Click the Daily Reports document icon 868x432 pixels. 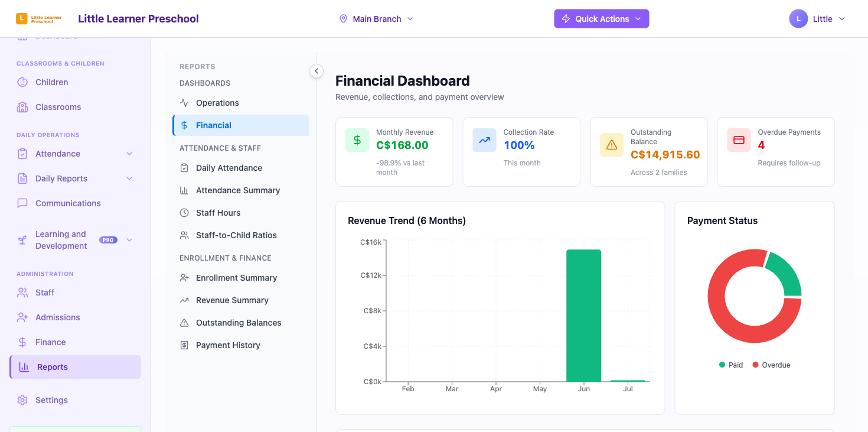pos(22,178)
